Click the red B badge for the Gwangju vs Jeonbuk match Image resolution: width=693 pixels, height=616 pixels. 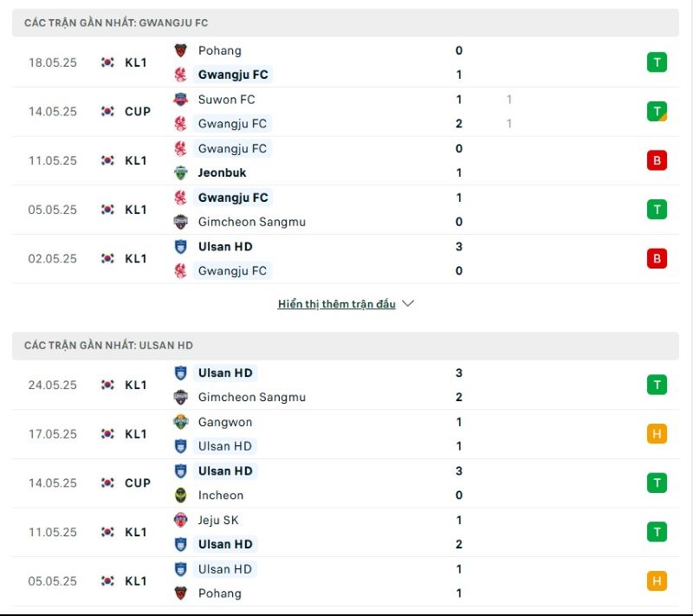(x=657, y=160)
